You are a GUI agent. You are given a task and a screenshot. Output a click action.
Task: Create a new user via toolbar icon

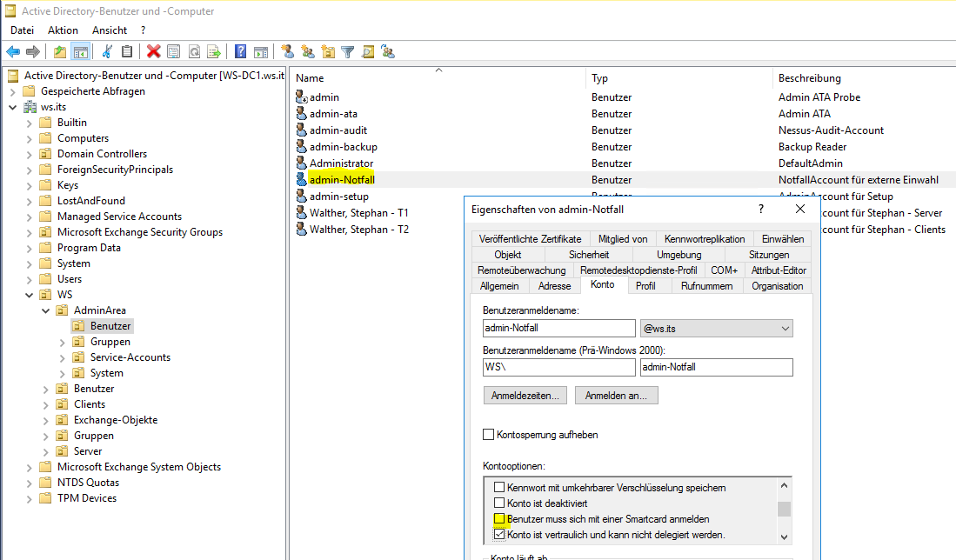[x=288, y=52]
